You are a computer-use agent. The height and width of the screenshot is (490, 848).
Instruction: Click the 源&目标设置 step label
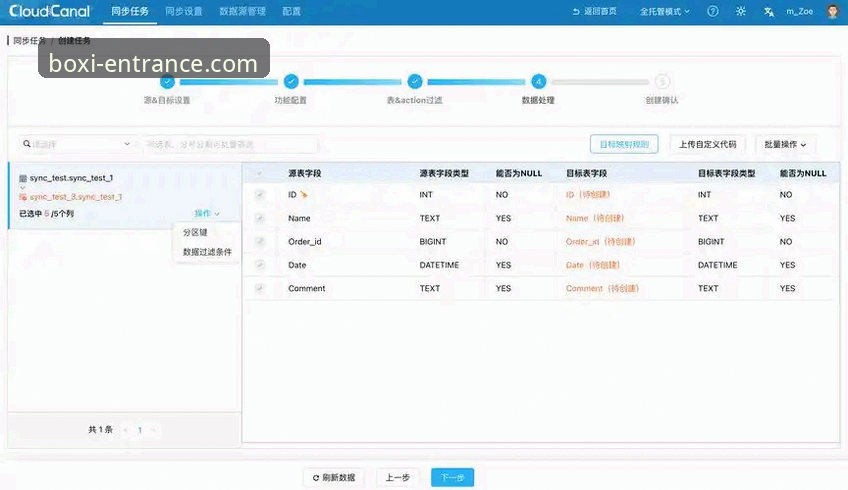[x=167, y=100]
